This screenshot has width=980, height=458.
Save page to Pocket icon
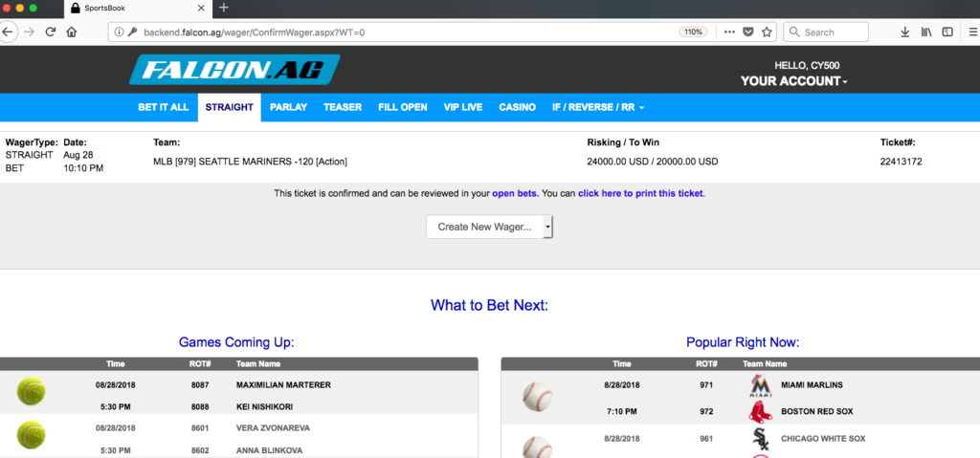747,32
